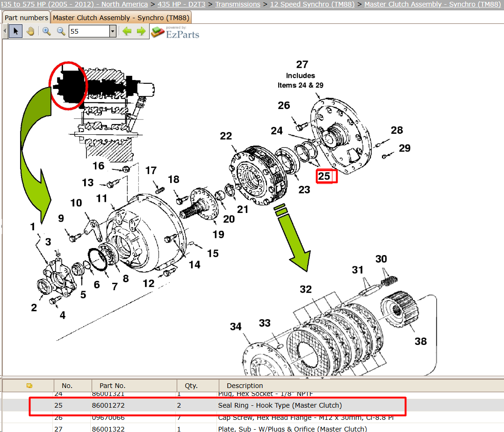Image resolution: width=504 pixels, height=432 pixels.
Task: Open the 12 Speed Synchro (TM88) breadcrumb link
Action: click(x=312, y=4)
